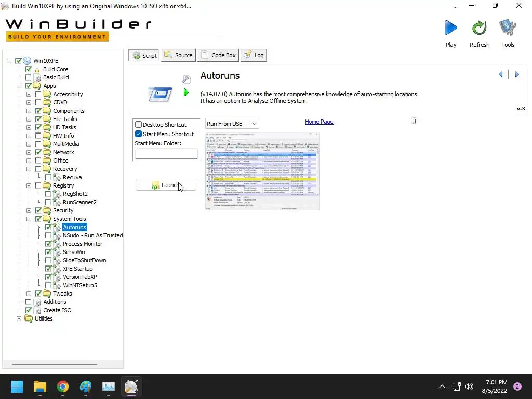The width and height of the screenshot is (532, 399).
Task: Click the WinBuilder taskbar icon
Action: click(131, 387)
